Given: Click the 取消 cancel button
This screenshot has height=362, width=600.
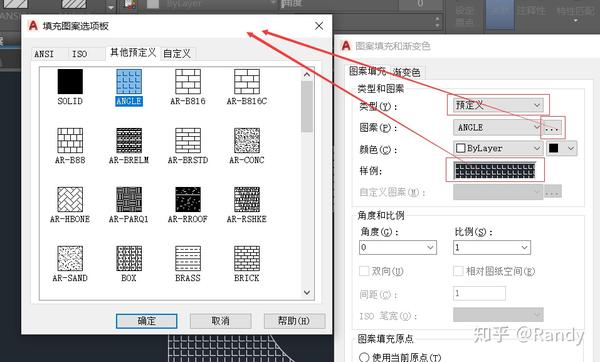Looking at the screenshot, I should coord(220,321).
